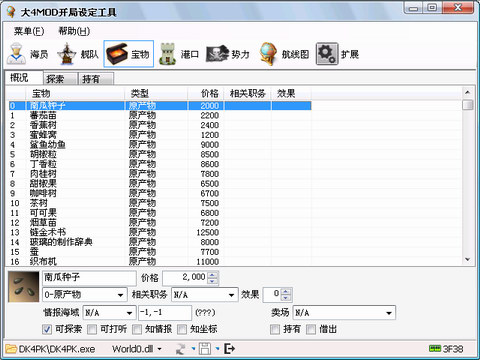Image resolution: width=480 pixels, height=360 pixels.
Task: Uncheck the 可探索 checkbox
Action: 47,329
